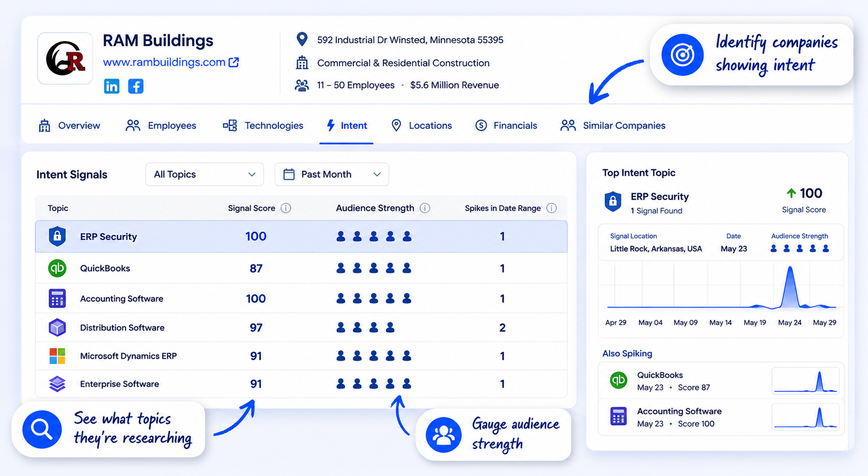
Task: Click the Topic column header
Action: coord(58,208)
